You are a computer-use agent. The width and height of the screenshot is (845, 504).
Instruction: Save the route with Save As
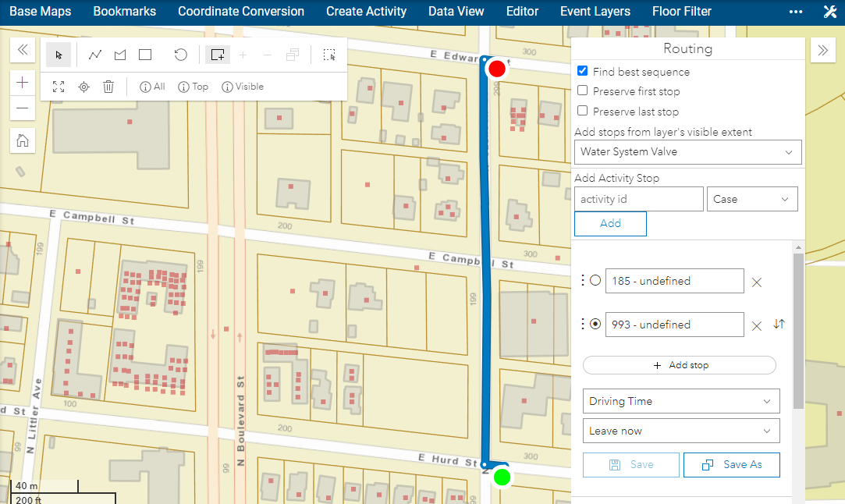tap(731, 464)
